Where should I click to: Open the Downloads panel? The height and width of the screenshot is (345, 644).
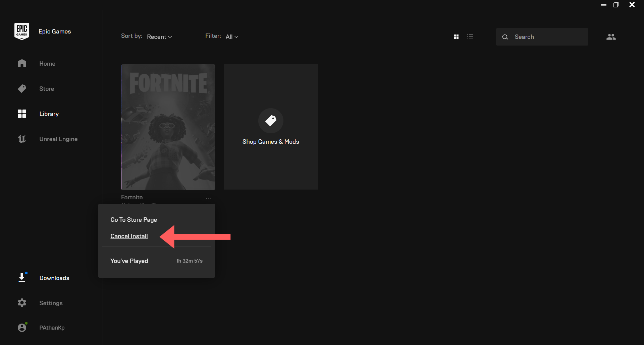[x=54, y=278]
